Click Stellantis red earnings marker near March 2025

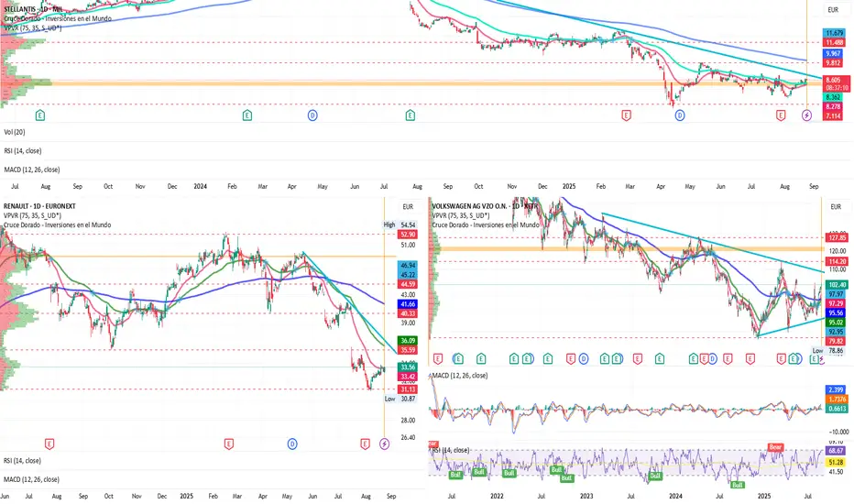(627, 115)
